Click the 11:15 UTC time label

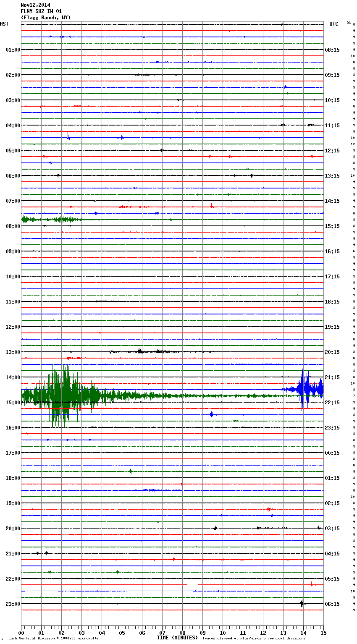332,126
